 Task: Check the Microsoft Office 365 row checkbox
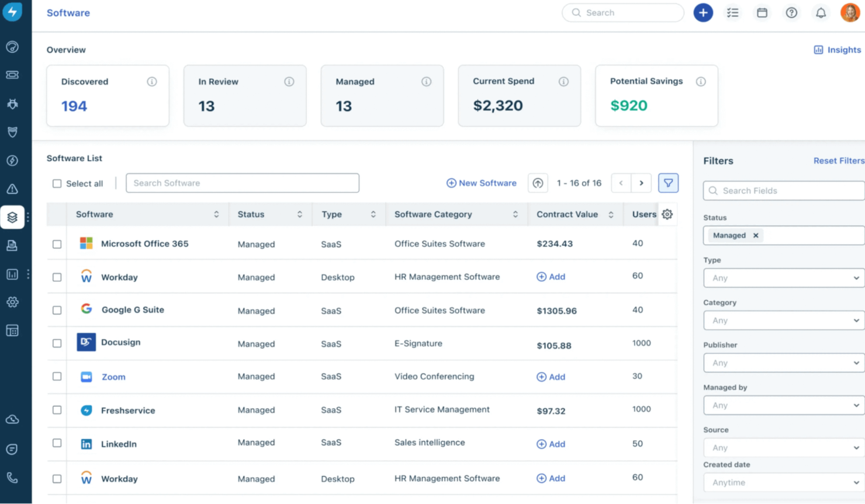click(x=57, y=244)
